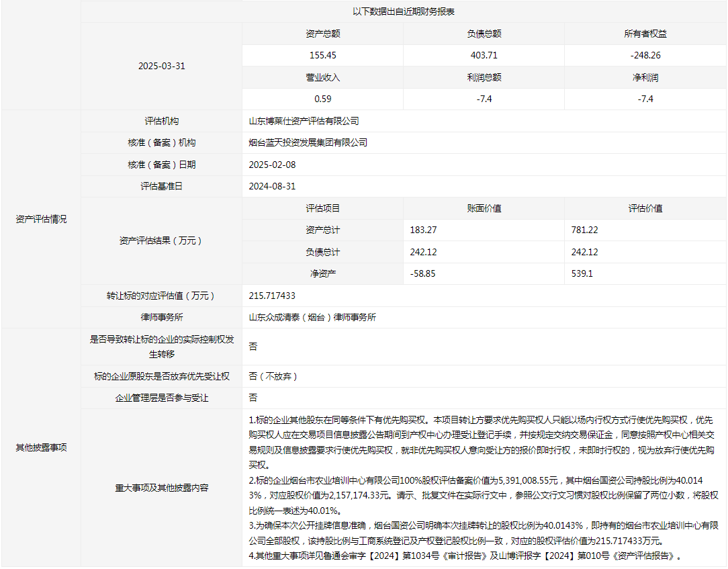
Task: Click the 2025-03-31 report date cell
Action: coord(161,66)
